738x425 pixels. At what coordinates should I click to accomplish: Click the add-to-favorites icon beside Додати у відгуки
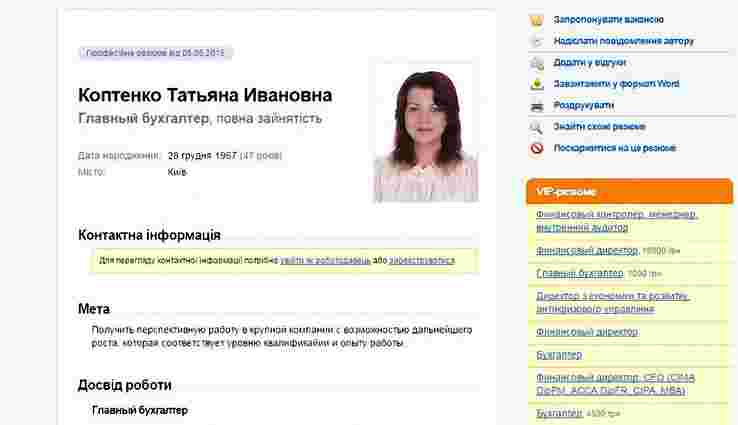coord(537,63)
